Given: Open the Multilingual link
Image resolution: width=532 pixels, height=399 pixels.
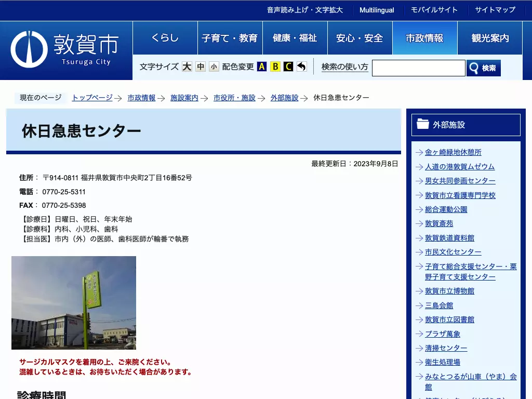Looking at the screenshot, I should pyautogui.click(x=377, y=10).
